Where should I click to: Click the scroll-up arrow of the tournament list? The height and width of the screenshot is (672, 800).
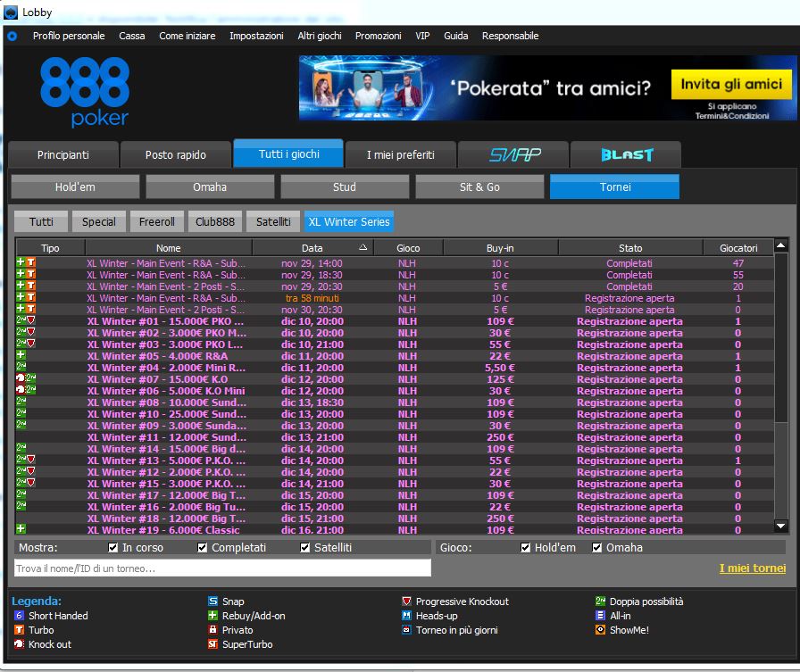click(780, 245)
